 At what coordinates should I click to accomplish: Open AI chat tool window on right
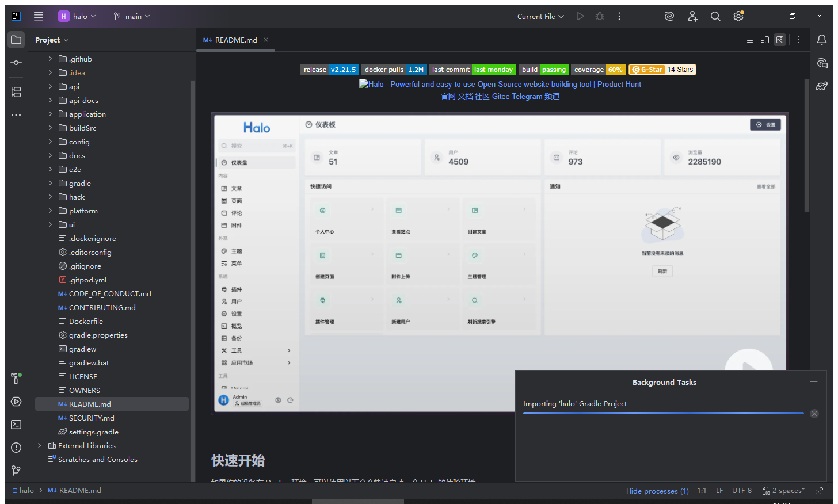[822, 63]
